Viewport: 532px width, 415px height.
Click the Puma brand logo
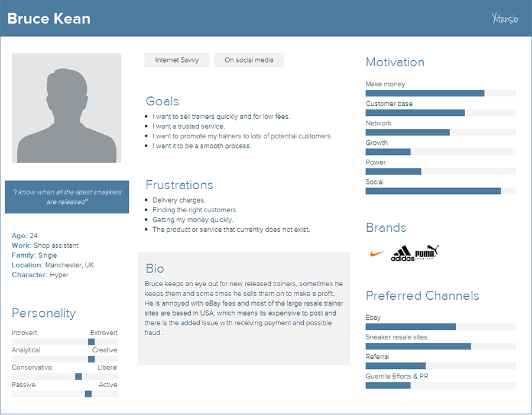click(427, 252)
